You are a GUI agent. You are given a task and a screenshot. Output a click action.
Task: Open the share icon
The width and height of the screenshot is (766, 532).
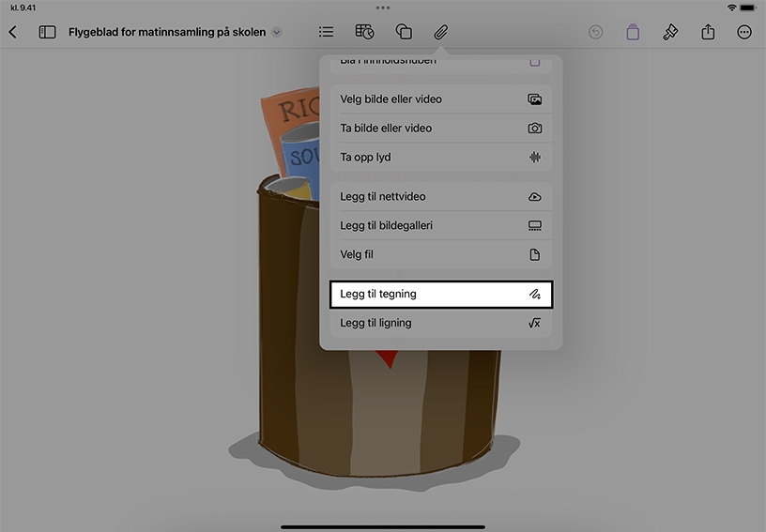click(708, 32)
